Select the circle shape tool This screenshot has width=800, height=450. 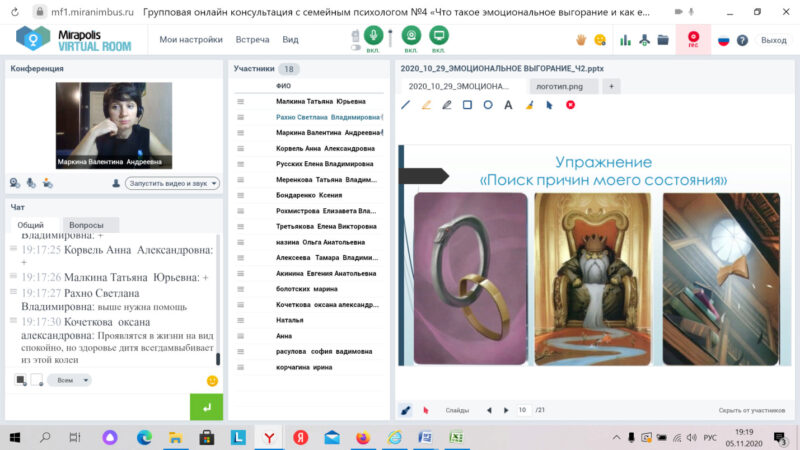click(x=488, y=105)
